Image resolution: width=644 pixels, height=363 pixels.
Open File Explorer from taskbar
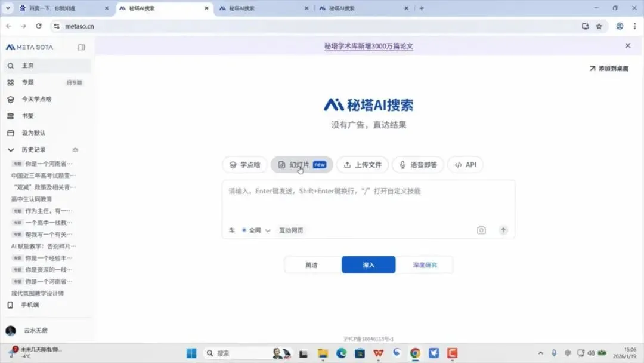coord(323,353)
